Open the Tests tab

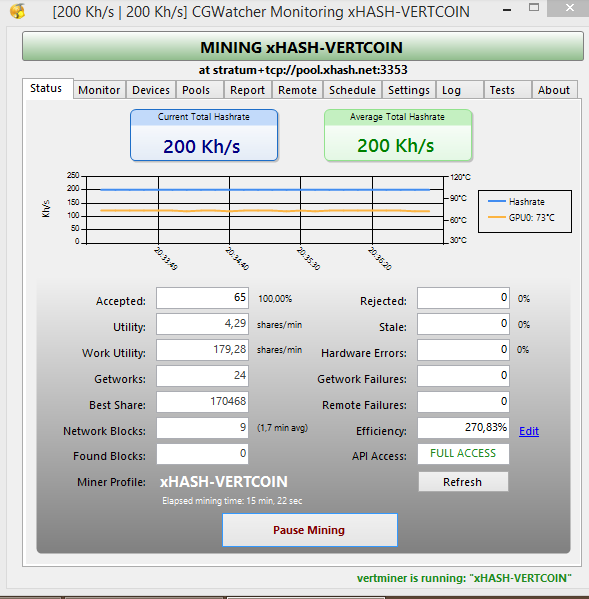508,90
